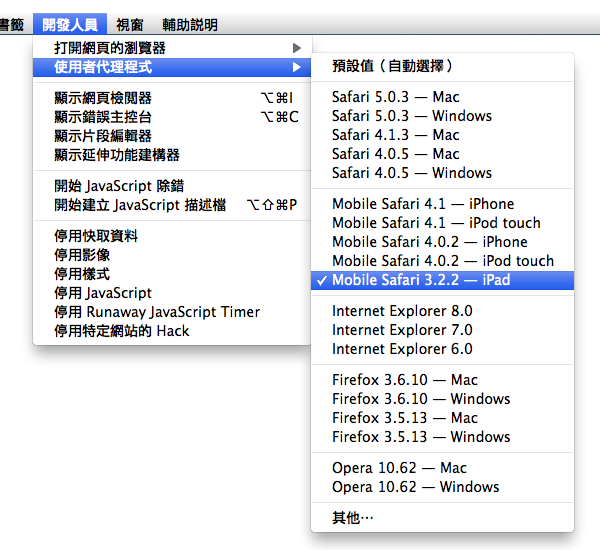This screenshot has width=600, height=550.
Task: Toggle 停用影像 option
Action: [x=82, y=255]
